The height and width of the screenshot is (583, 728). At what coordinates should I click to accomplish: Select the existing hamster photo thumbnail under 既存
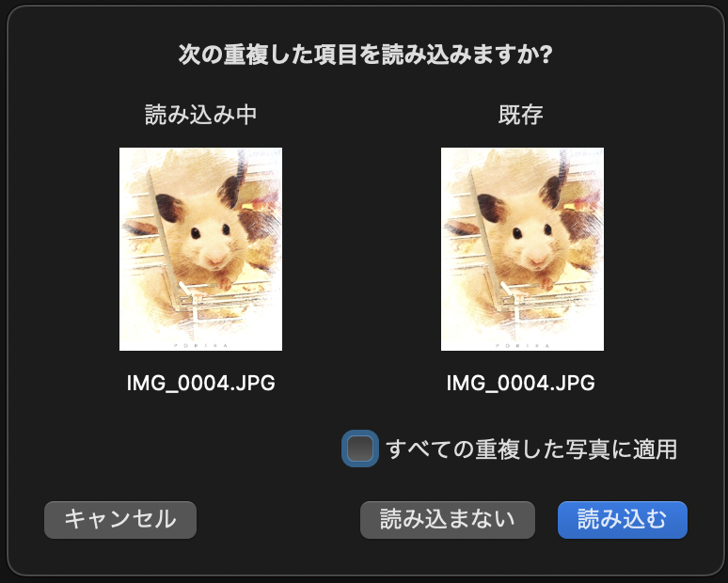[x=522, y=249]
